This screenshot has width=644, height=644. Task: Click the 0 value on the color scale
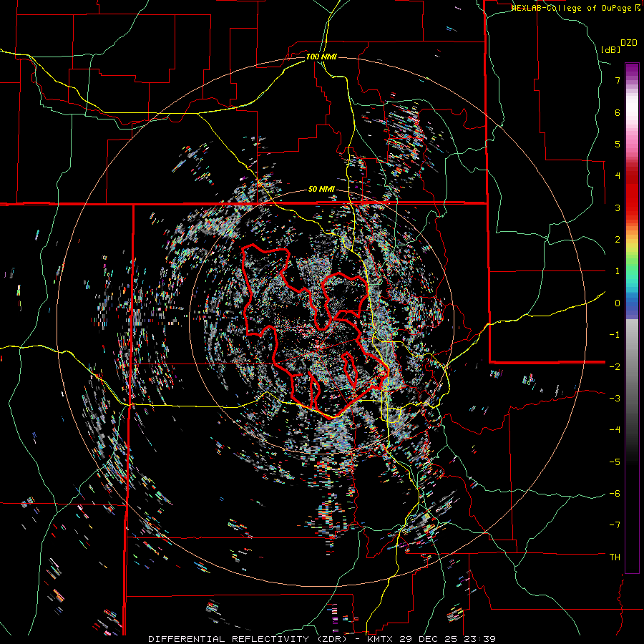pyautogui.click(x=618, y=303)
